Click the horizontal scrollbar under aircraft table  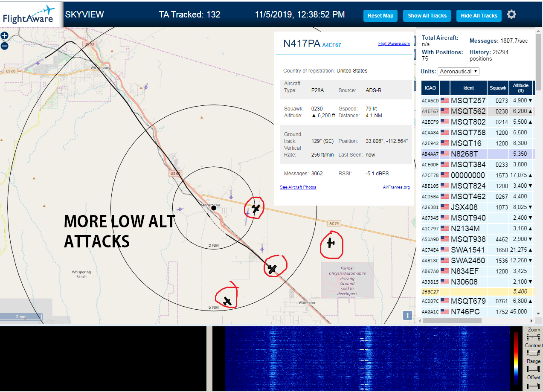click(x=452, y=321)
